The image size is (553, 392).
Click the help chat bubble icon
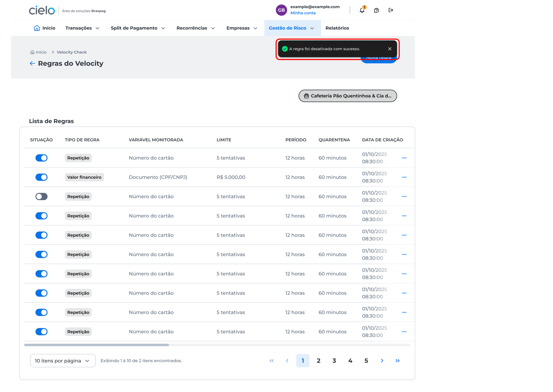point(376,10)
